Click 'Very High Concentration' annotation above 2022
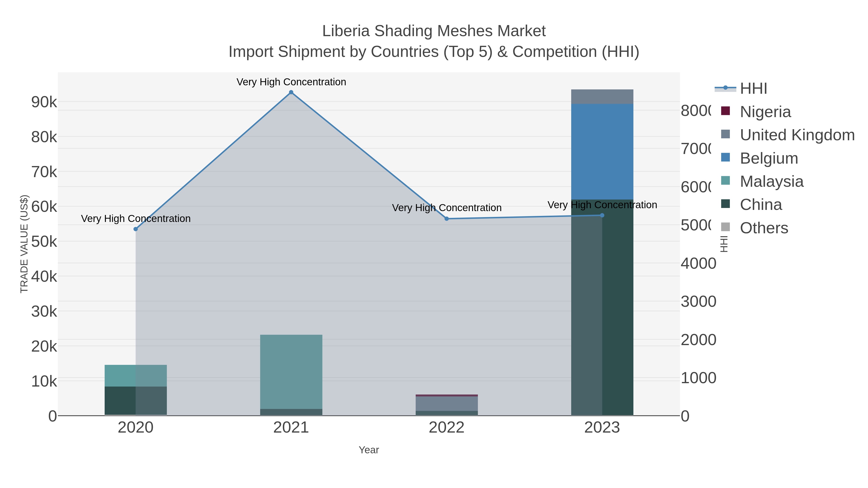Viewport: 868px width, 488px height. [447, 208]
